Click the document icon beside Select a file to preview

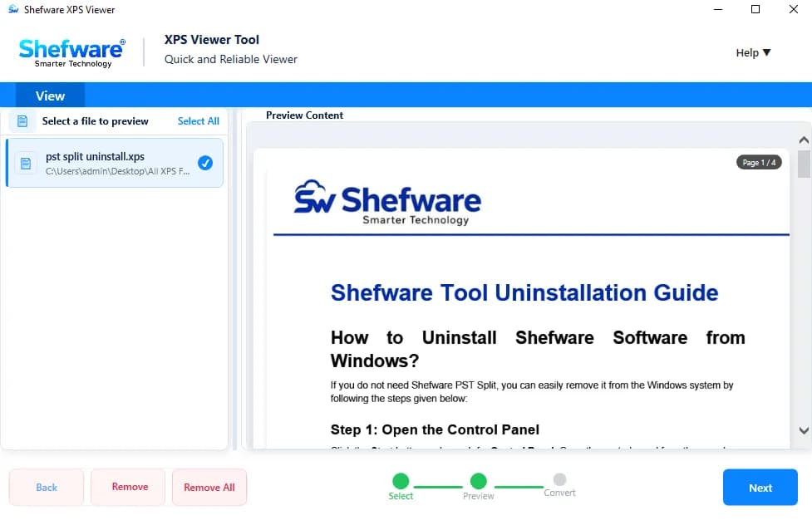[x=22, y=121]
